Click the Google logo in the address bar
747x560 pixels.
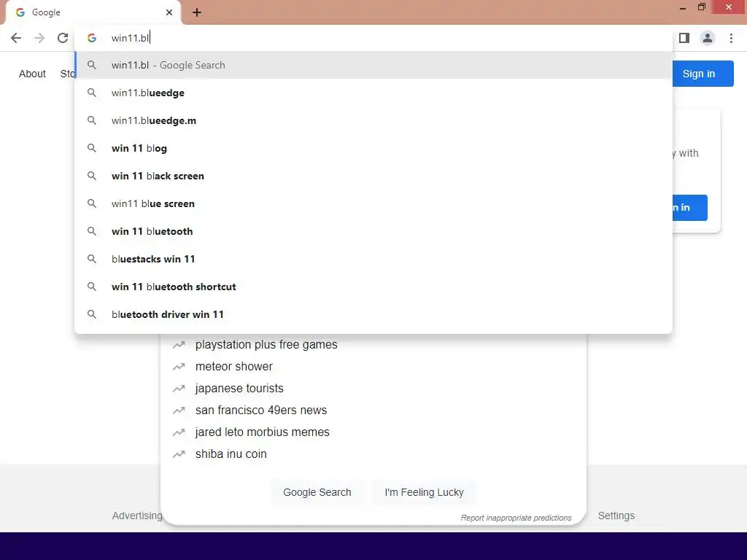pos(92,38)
